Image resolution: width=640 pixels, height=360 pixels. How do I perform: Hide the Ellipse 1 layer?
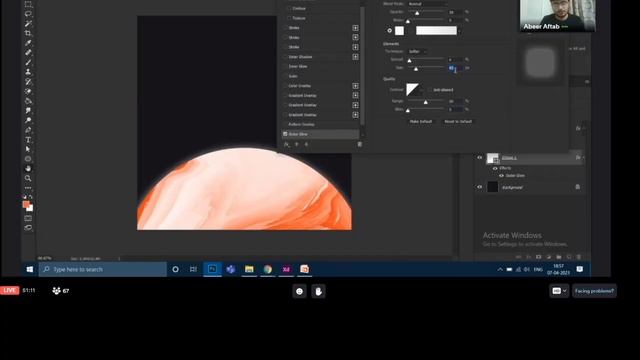coord(480,158)
